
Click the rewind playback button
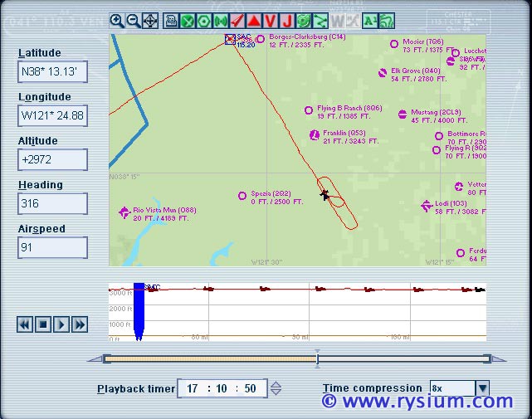(25, 324)
